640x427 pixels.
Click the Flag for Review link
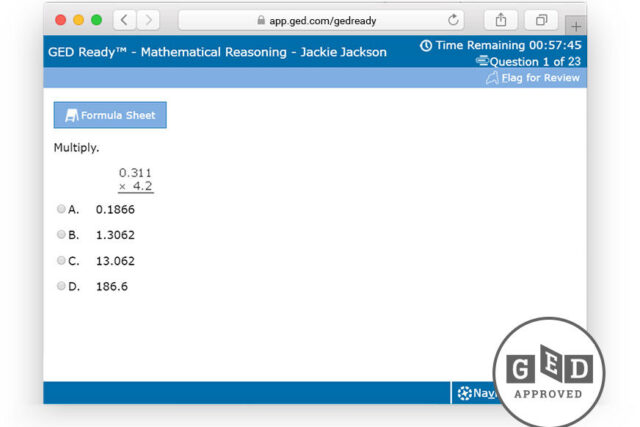tap(540, 78)
